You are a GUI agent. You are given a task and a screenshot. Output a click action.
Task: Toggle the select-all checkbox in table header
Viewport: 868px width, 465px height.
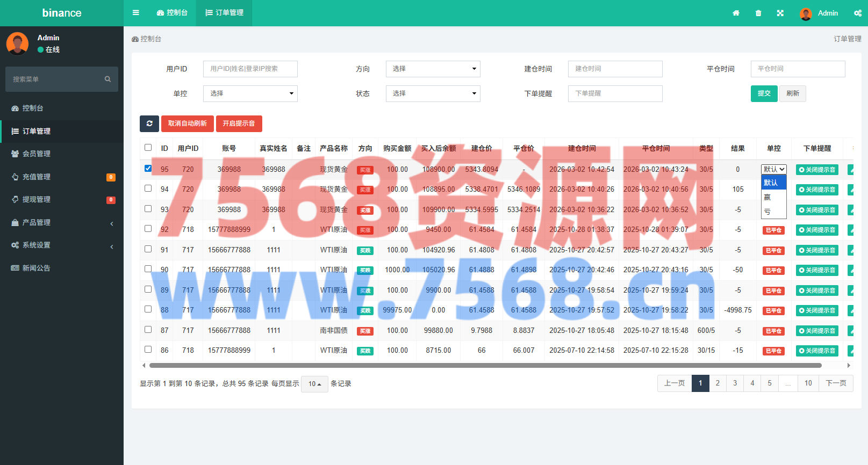(x=148, y=147)
